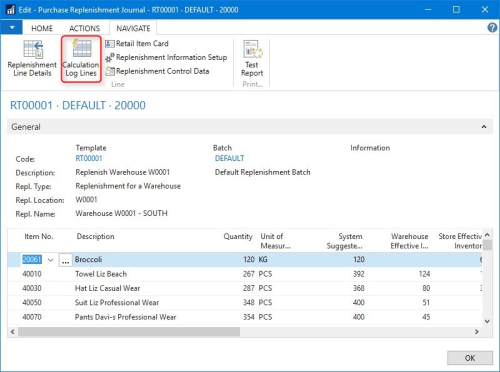The image size is (500, 372).
Task: Maximize the journal window
Action: (x=456, y=10)
